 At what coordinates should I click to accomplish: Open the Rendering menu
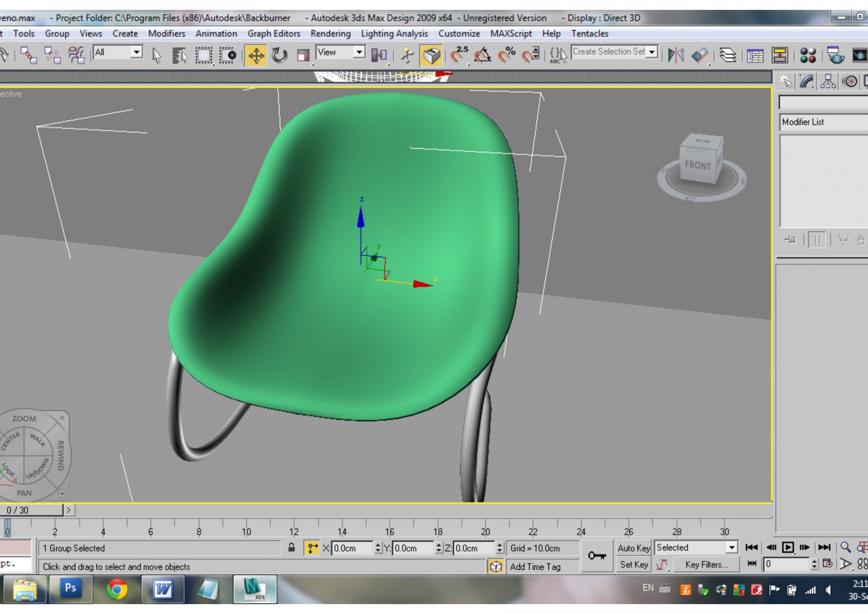tap(330, 34)
